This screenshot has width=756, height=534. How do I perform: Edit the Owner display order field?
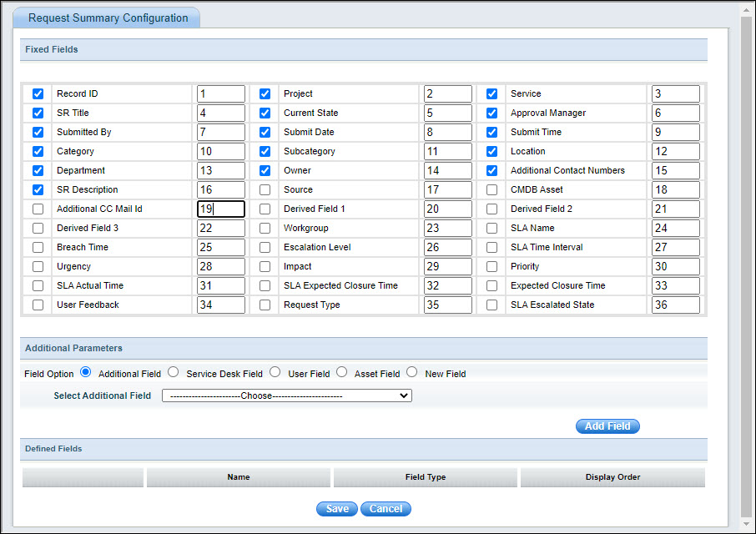[448, 171]
